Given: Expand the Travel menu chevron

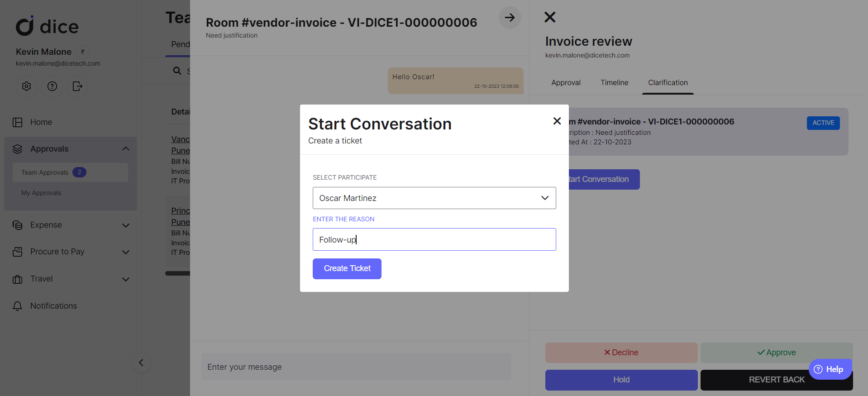Looking at the screenshot, I should pos(126,279).
